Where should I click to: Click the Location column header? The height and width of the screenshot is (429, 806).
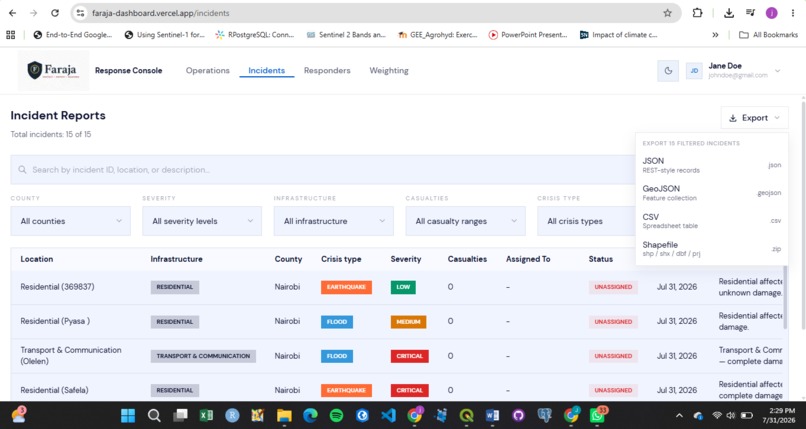[x=36, y=259]
